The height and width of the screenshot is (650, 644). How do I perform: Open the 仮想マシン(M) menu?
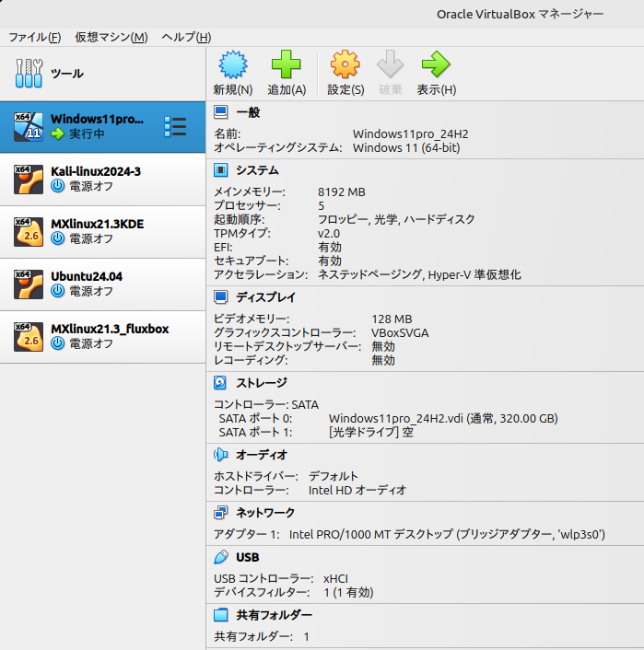pyautogui.click(x=111, y=37)
